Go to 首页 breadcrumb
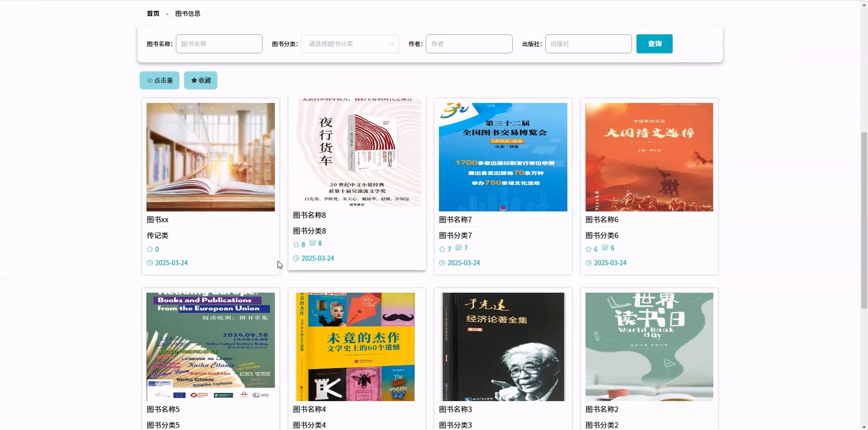Viewport: 868px width, 430px height. [153, 14]
